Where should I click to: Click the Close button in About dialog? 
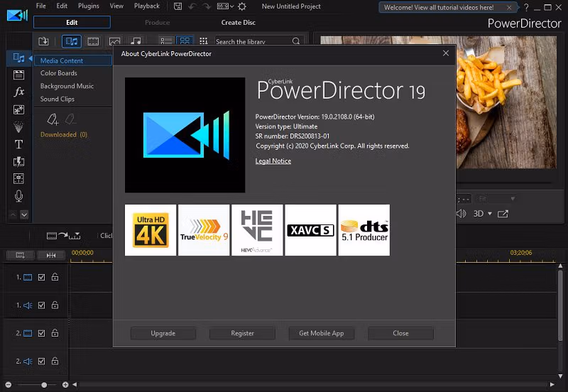pyautogui.click(x=400, y=333)
